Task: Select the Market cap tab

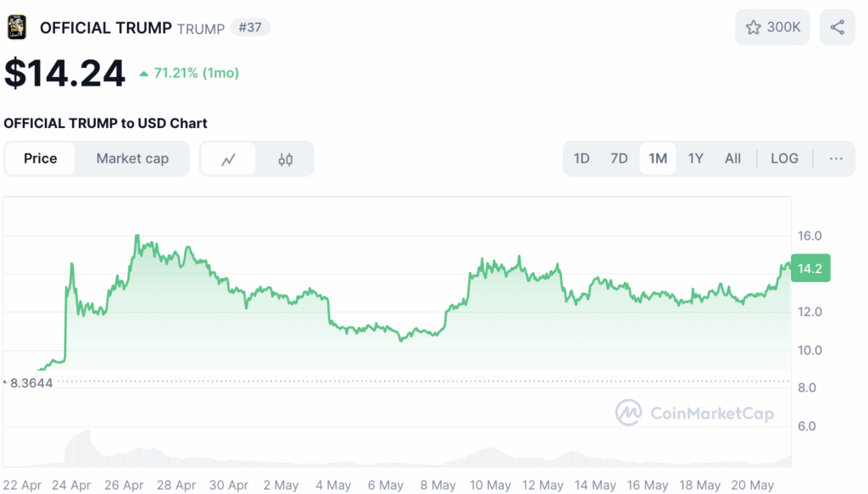Action: coord(132,158)
